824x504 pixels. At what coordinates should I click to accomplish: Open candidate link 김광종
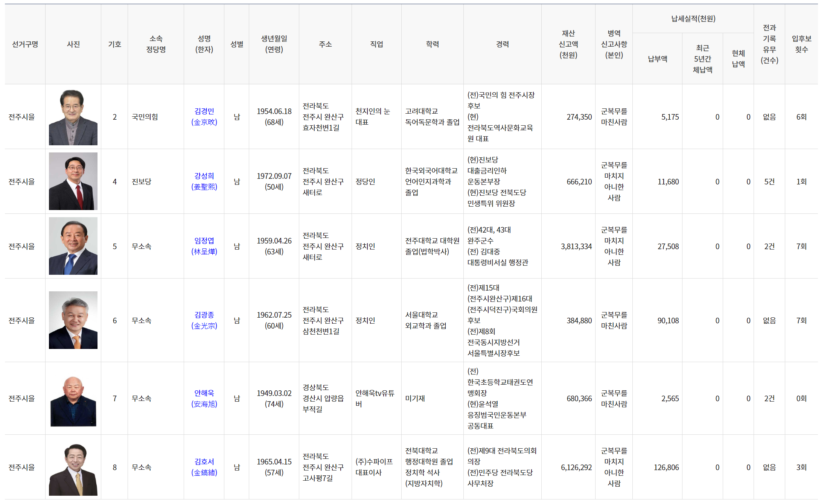pyautogui.click(x=204, y=315)
